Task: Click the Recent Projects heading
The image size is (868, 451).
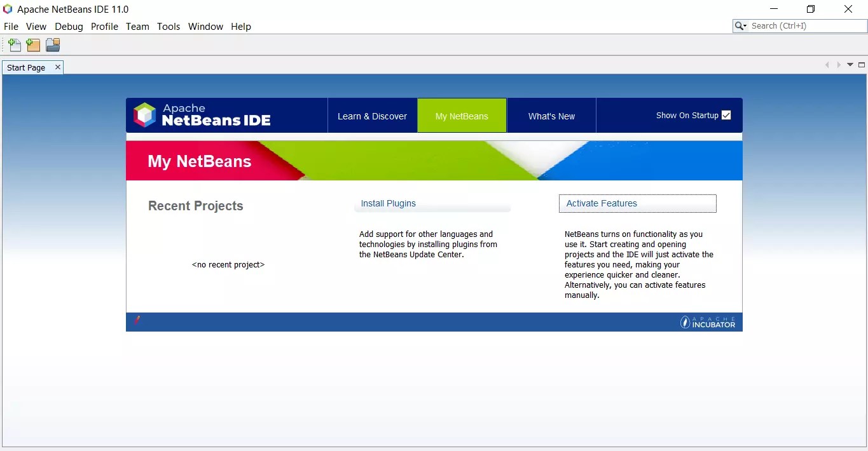Action: click(196, 206)
